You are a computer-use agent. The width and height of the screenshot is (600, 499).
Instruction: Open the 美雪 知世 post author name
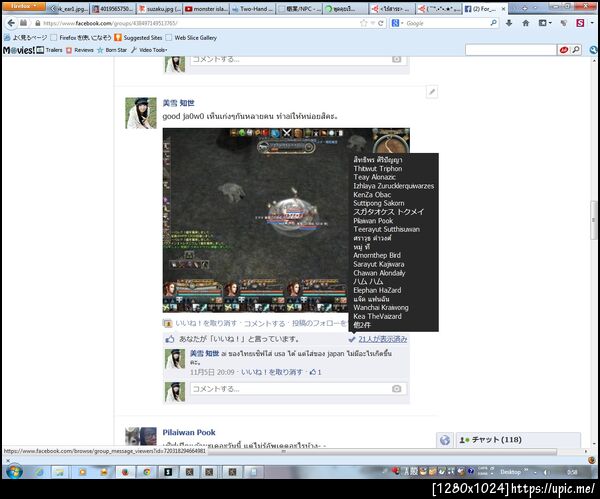coord(178,103)
